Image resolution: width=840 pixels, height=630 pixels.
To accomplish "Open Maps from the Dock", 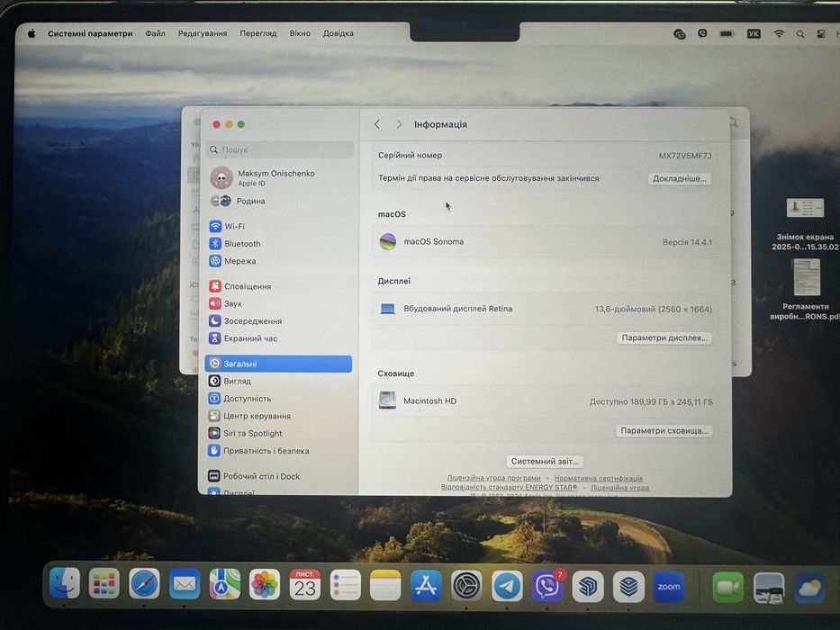I will coord(224,584).
